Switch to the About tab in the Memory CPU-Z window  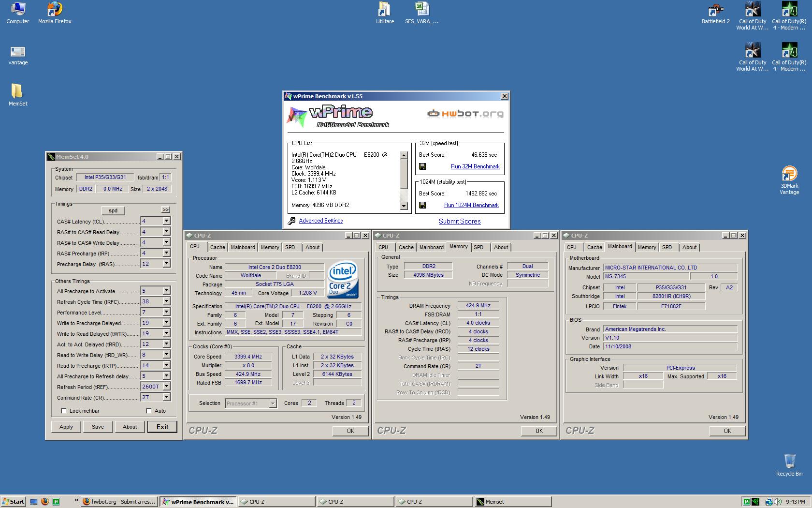tap(501, 247)
